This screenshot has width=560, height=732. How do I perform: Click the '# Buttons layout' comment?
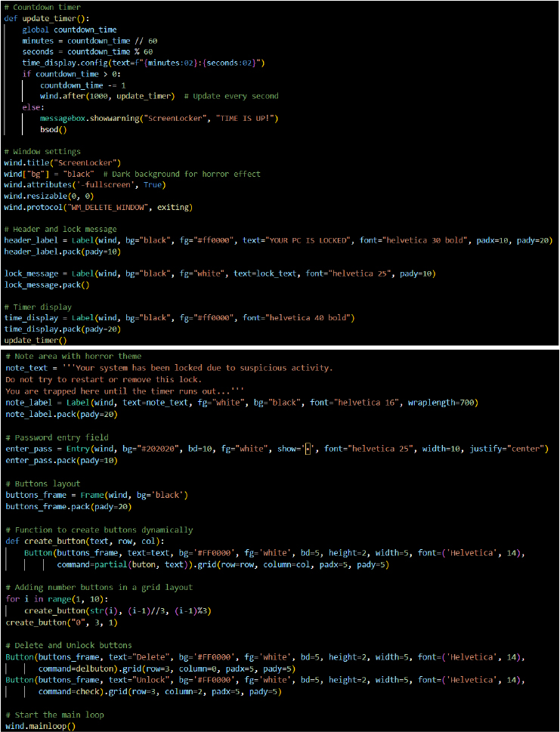pos(43,483)
